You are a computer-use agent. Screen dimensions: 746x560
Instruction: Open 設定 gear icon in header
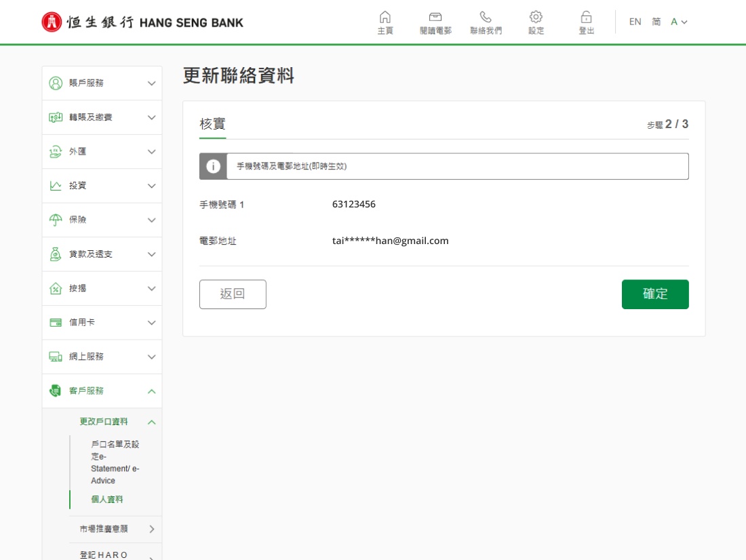(536, 18)
